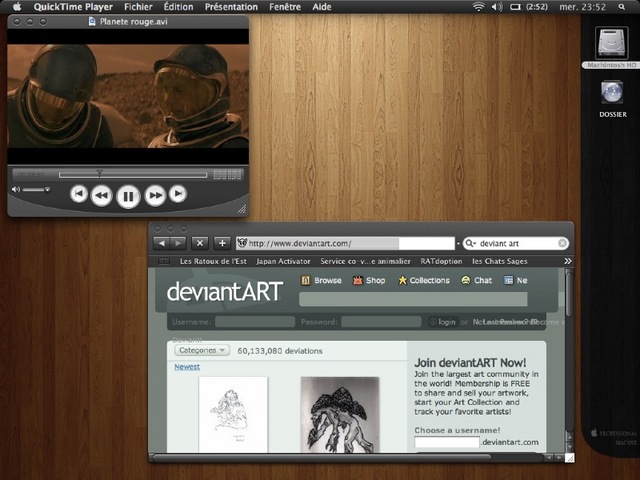Go back in the browser
Screen dimensions: 640x480
point(162,243)
